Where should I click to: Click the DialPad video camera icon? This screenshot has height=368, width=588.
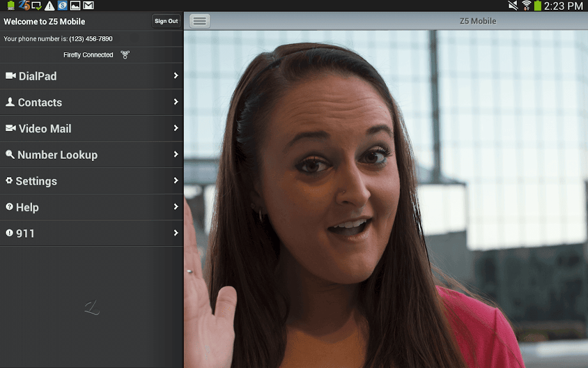pyautogui.click(x=10, y=76)
